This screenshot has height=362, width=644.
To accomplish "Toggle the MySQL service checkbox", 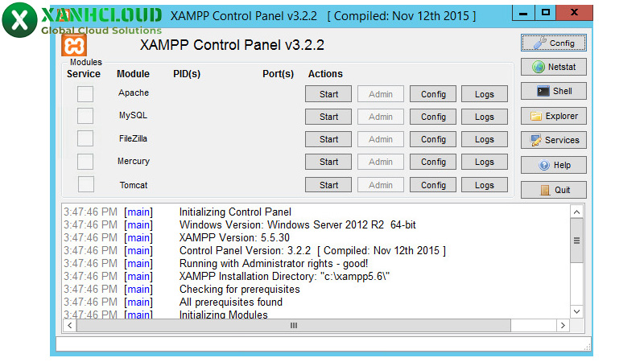I will coord(85,117).
